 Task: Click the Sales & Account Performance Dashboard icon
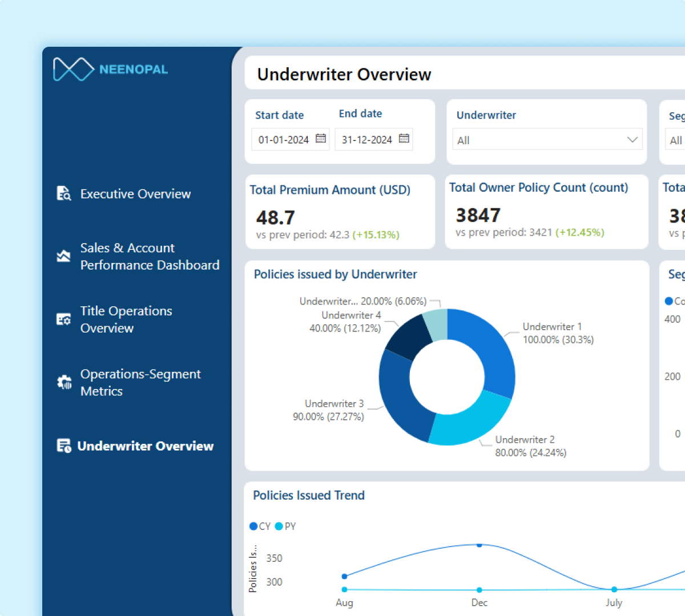click(x=63, y=256)
